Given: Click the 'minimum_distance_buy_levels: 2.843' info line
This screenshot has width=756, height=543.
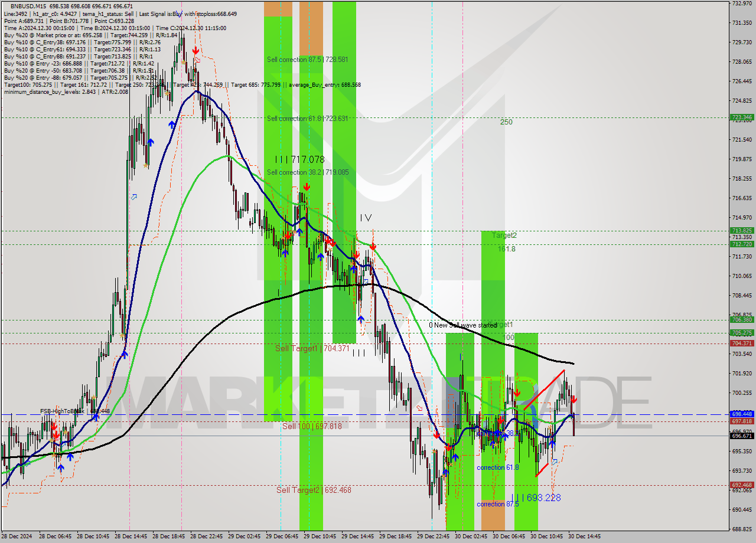Looking at the screenshot, I should [66, 91].
